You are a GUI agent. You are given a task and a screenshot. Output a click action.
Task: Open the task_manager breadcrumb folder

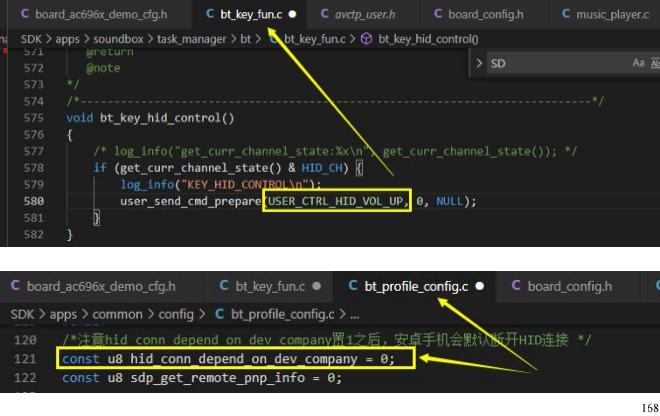192,39
